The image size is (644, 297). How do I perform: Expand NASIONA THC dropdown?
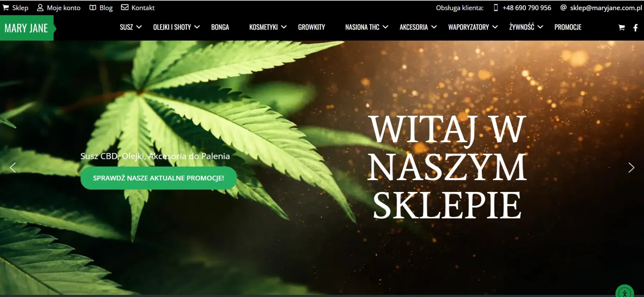(366, 27)
